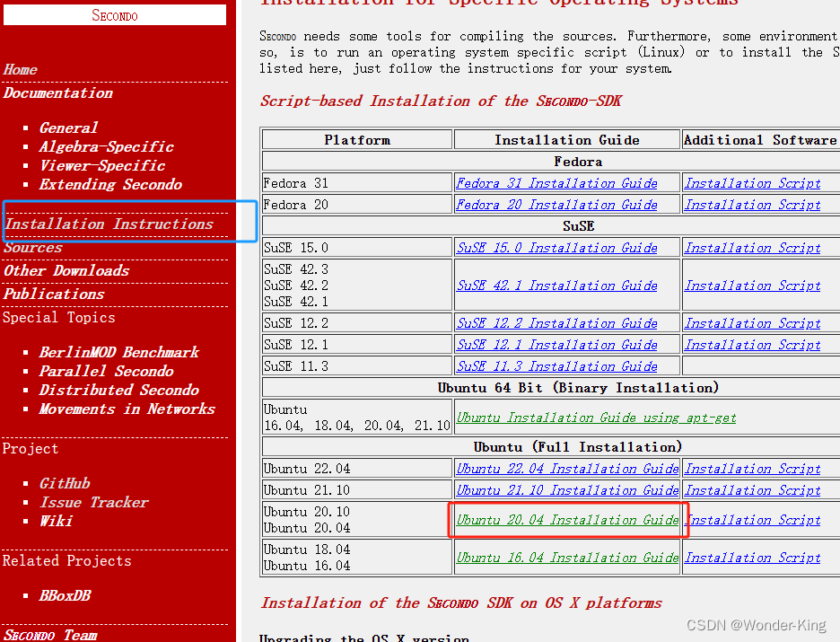Open Viewer-Specific documentation
This screenshot has width=840, height=642.
(102, 165)
